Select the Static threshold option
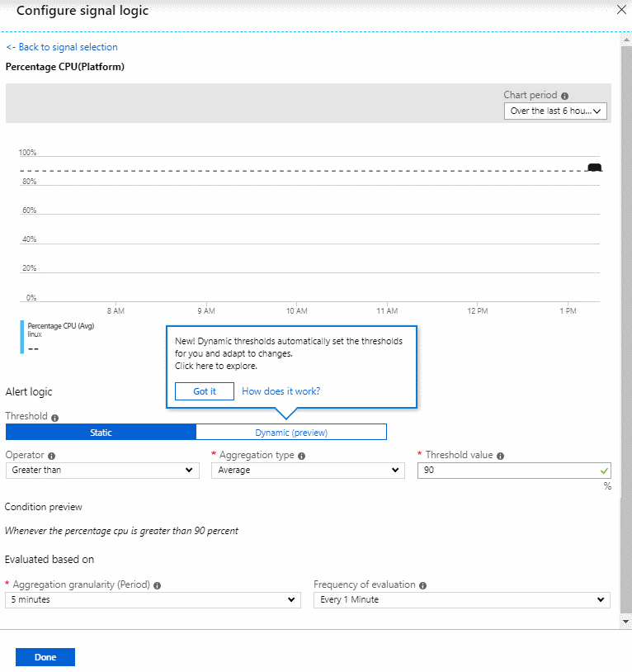632x672 pixels. [101, 432]
